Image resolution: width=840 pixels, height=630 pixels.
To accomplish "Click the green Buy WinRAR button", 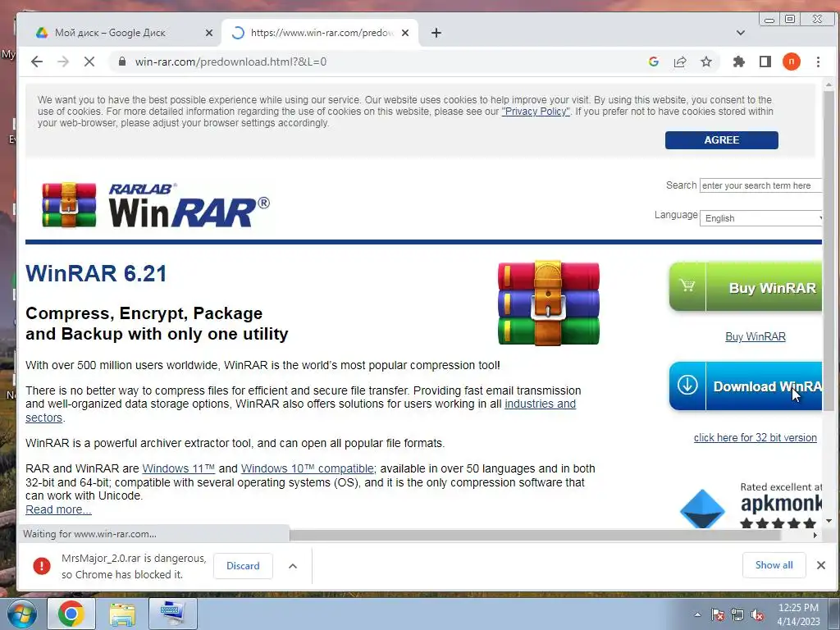I will pos(745,286).
